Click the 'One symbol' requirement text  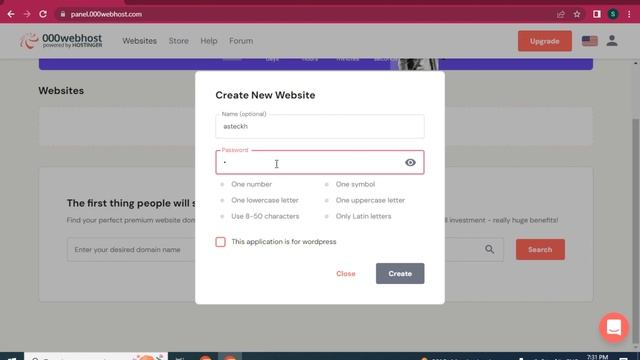click(355, 184)
